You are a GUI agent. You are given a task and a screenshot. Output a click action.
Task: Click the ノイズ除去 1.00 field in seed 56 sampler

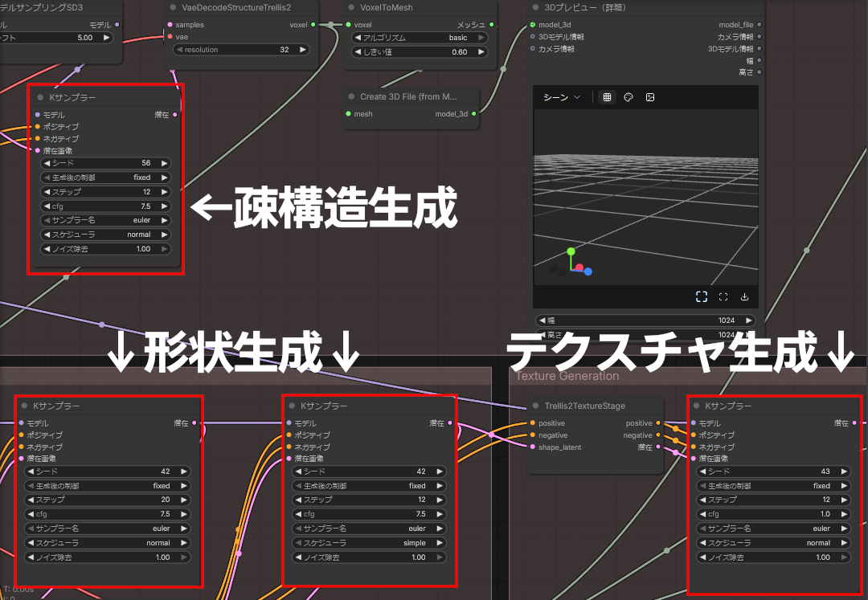[x=105, y=249]
